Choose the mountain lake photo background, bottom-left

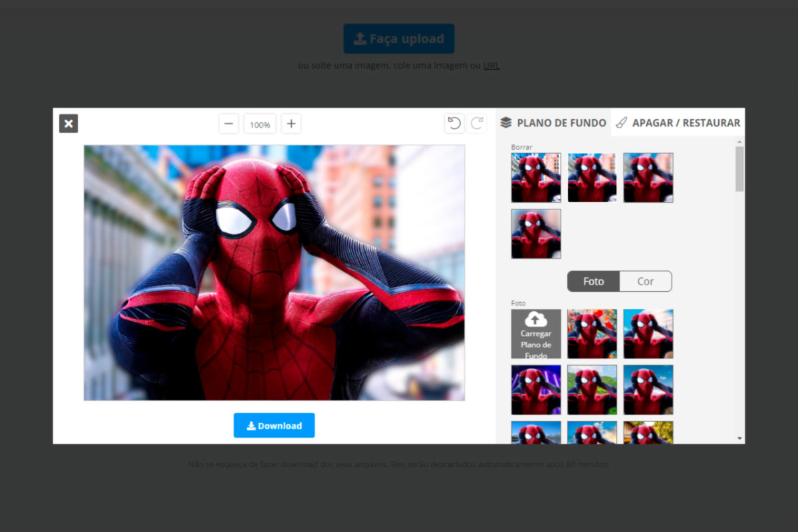[536, 432]
